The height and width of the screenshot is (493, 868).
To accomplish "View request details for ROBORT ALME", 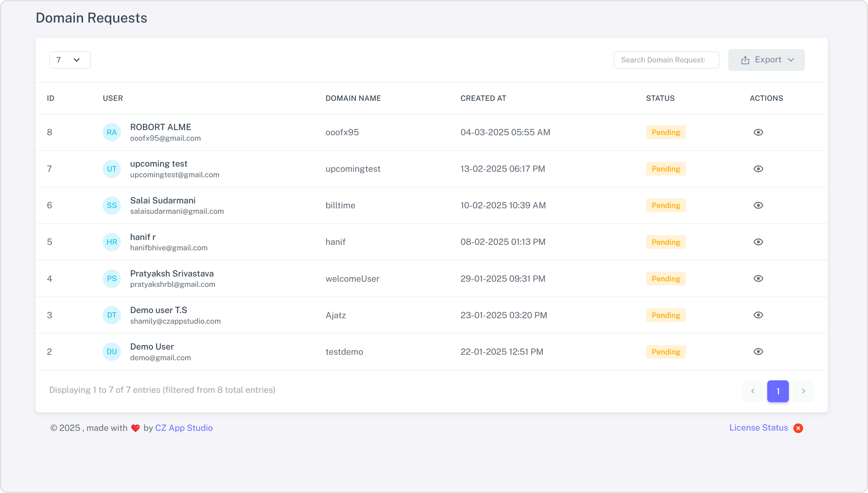I will 758,132.
